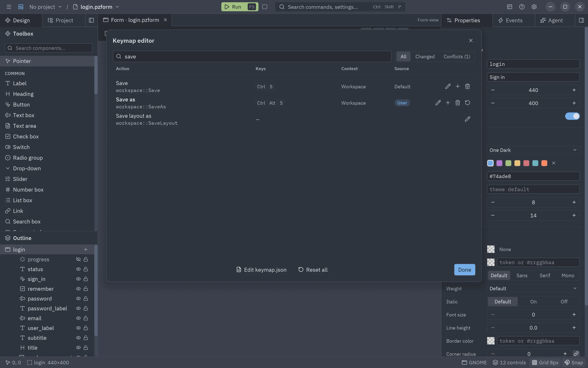
Task: Open the settings gear
Action: 534,7
